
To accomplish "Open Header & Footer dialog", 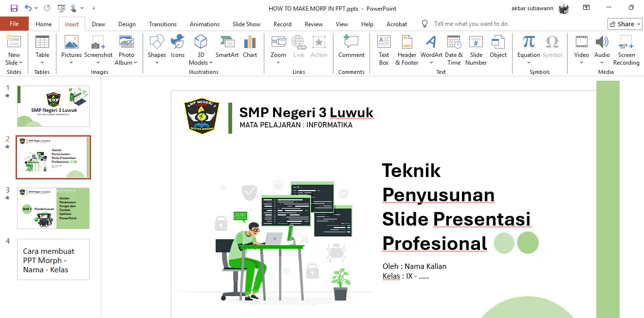I will click(407, 50).
